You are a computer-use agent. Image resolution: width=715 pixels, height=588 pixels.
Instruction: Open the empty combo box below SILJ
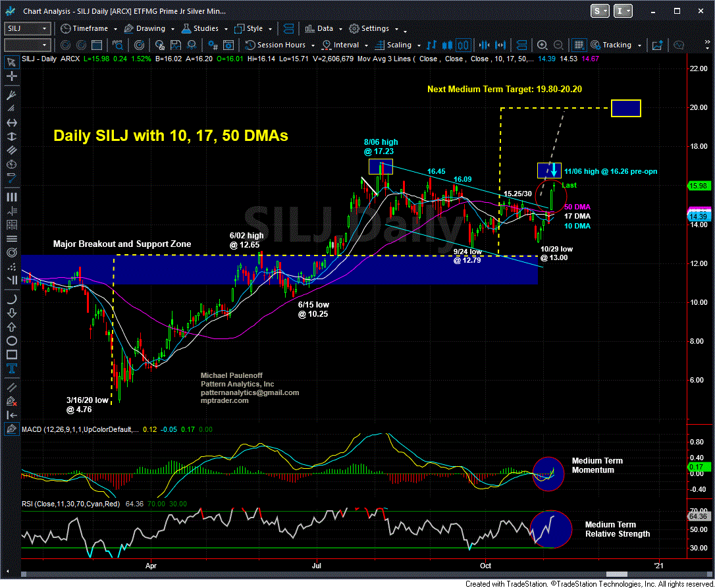coord(27,45)
